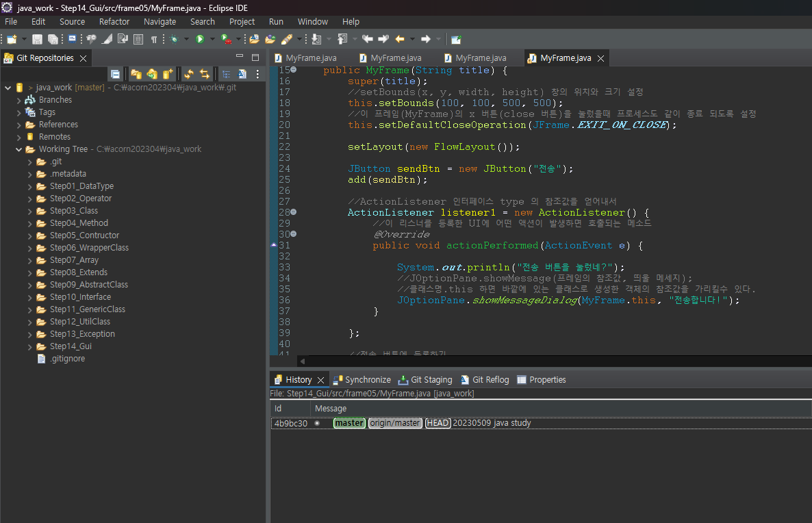
Task: Click Collapse All in the Git Repositories toolbar
Action: [x=116, y=74]
